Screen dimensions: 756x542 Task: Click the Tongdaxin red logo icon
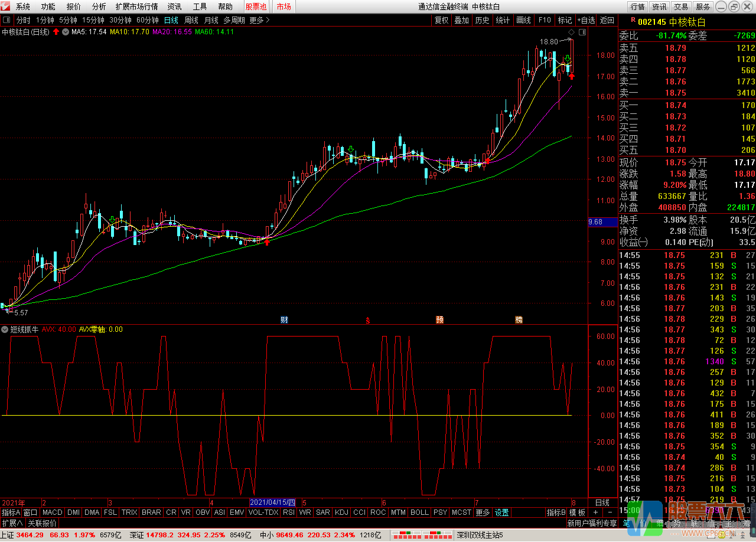click(x=5, y=6)
